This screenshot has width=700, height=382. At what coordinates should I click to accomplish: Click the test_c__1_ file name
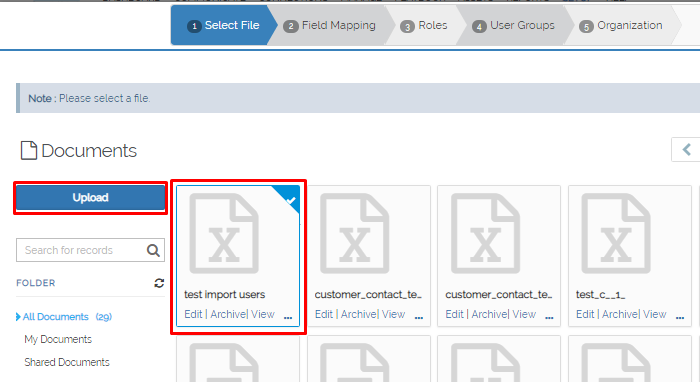[600, 295]
